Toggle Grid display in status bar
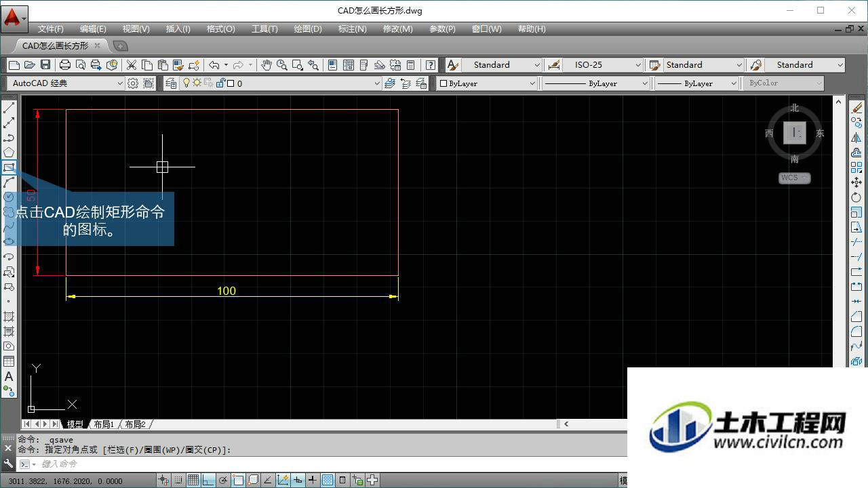Viewport: 868px width, 488px height. [x=193, y=481]
